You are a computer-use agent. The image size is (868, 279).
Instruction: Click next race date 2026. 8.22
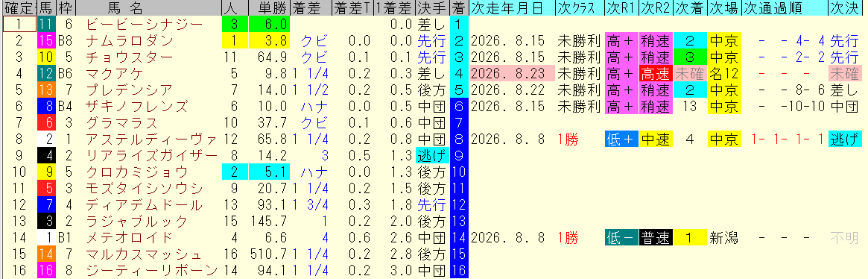pyautogui.click(x=511, y=90)
